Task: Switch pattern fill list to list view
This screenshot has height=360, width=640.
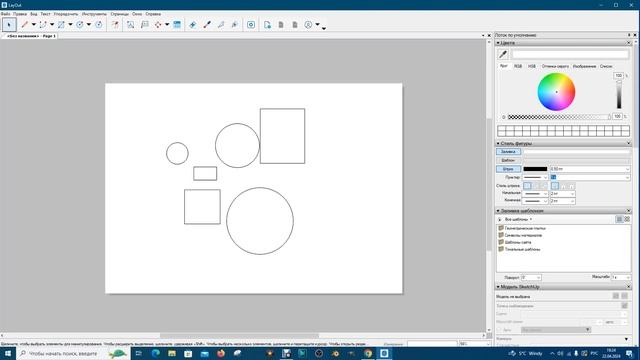Action: (619, 219)
